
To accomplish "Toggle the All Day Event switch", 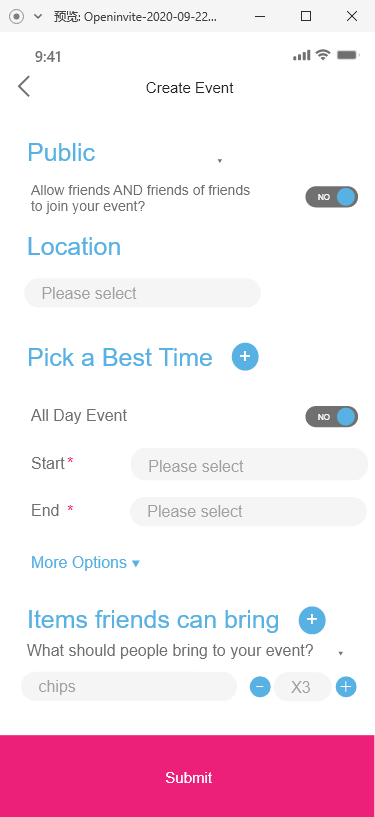I will point(332,417).
